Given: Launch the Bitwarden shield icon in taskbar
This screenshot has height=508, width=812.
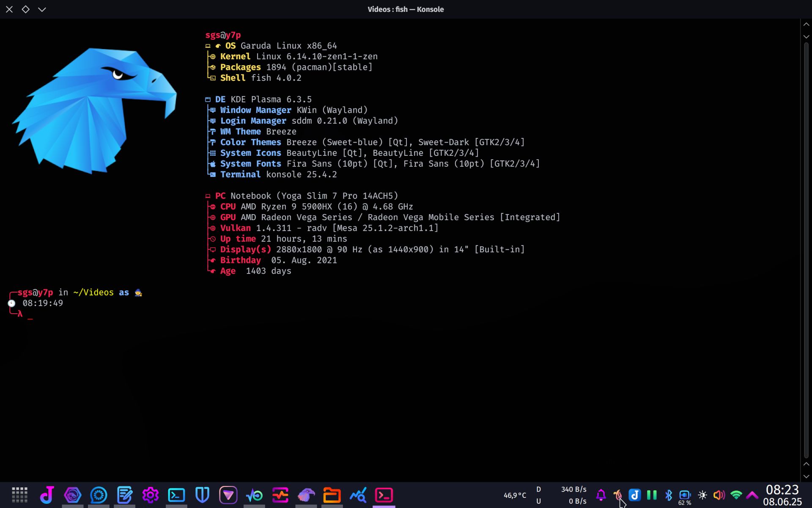Looking at the screenshot, I should 203,495.
